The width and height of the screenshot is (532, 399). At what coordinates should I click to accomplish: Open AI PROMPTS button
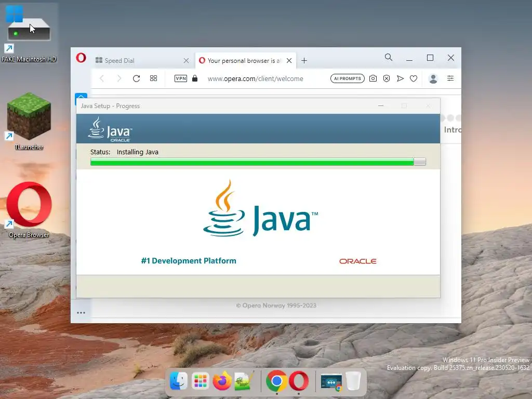coord(348,78)
